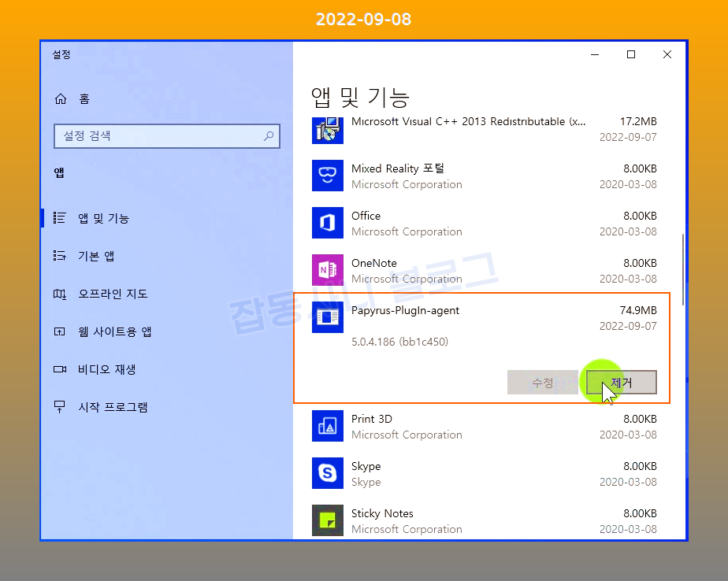Click the Sticky Notes app icon
The height and width of the screenshot is (581, 728).
click(327, 520)
